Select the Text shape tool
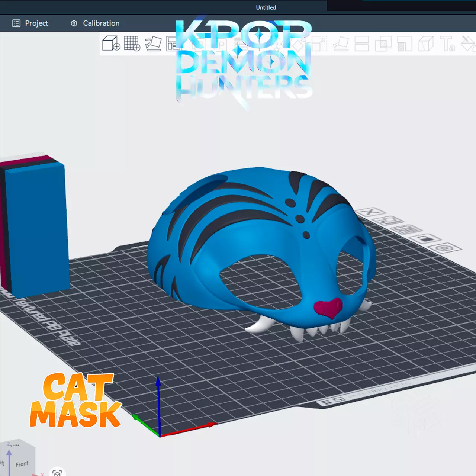Viewport: 476px width, 476px height. tap(447, 44)
